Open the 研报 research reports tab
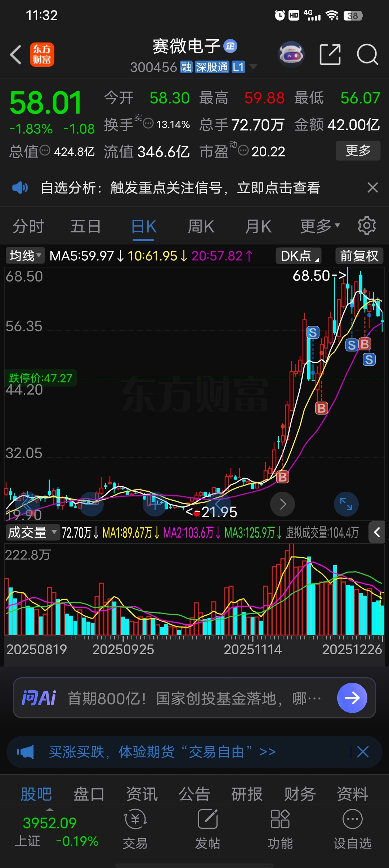Screen dimensions: 389x868 pyautogui.click(x=247, y=794)
